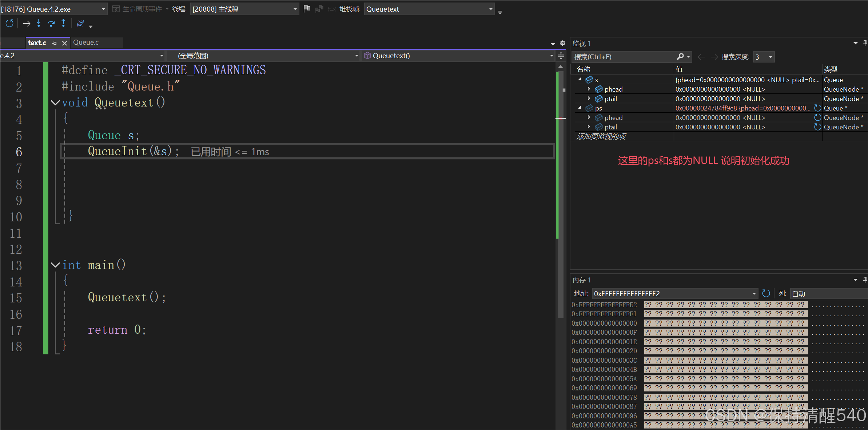
Task: Click Show Next Statement arrow icon
Action: pos(27,24)
